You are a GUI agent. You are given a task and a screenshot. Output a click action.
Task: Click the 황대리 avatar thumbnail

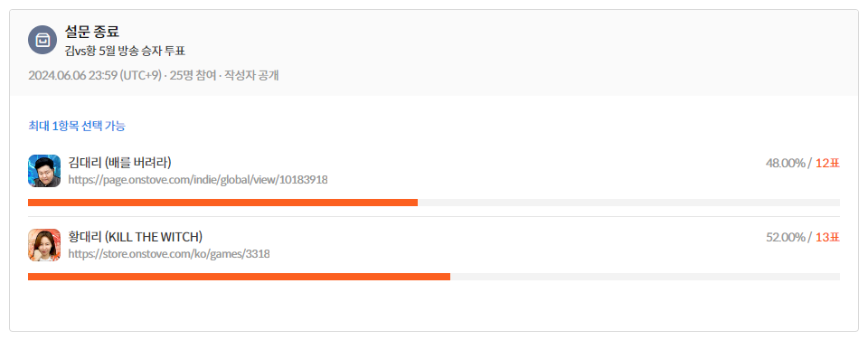44,245
